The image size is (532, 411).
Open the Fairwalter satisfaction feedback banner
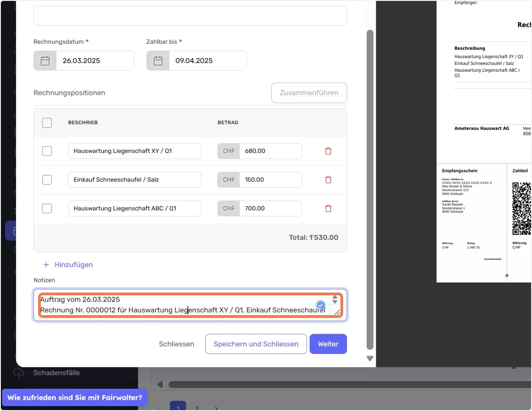(74, 398)
